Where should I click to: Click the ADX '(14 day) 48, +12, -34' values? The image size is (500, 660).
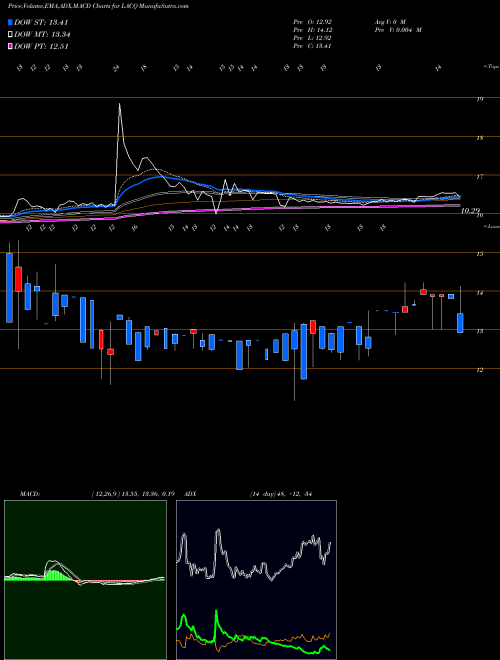pos(280,493)
